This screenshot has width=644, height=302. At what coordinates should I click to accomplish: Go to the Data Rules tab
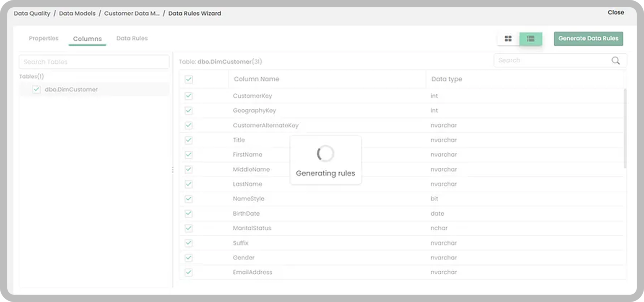(132, 38)
